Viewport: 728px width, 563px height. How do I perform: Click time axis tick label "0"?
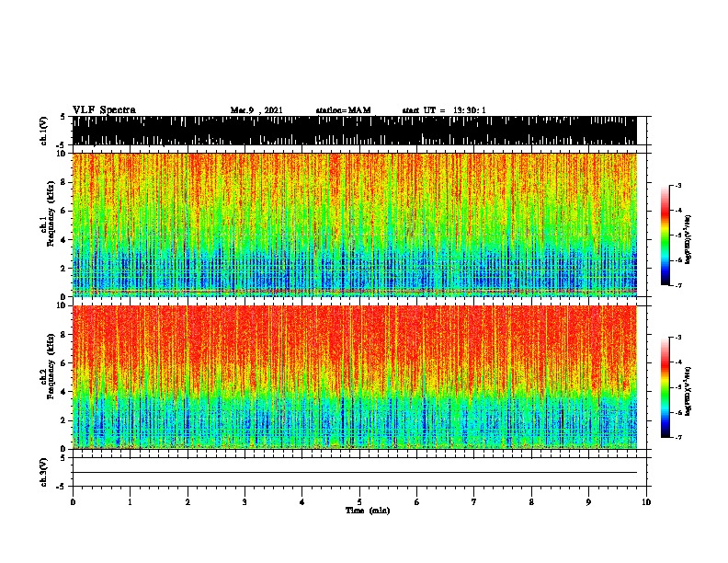[x=73, y=502]
